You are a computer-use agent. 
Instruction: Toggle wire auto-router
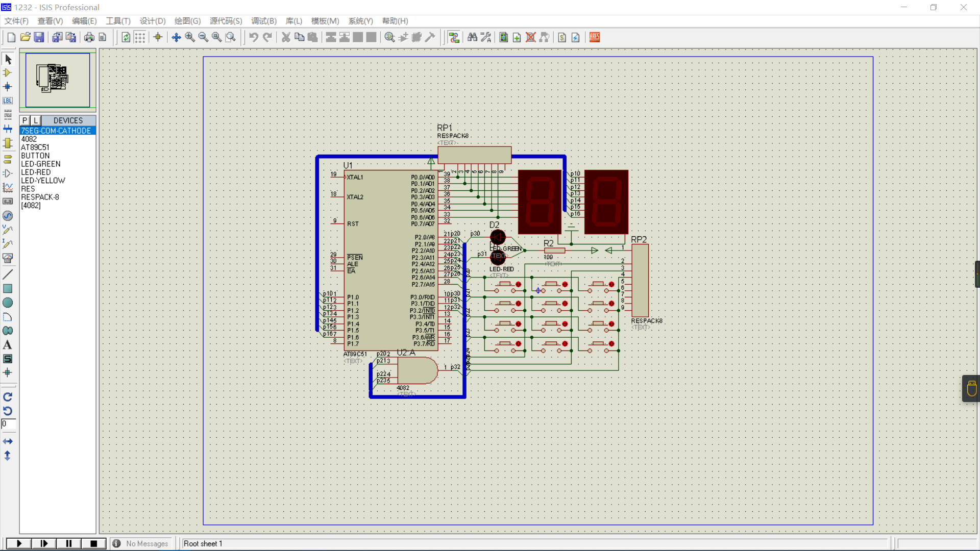(x=454, y=37)
